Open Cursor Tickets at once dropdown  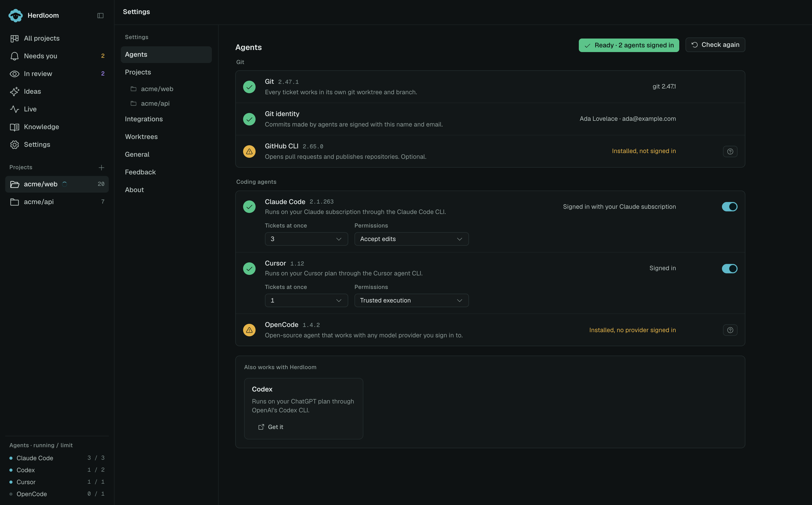306,301
